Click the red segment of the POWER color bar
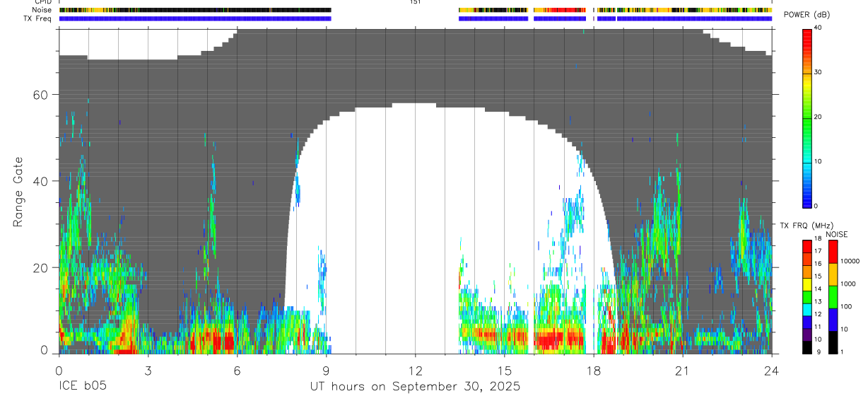 pos(807,40)
